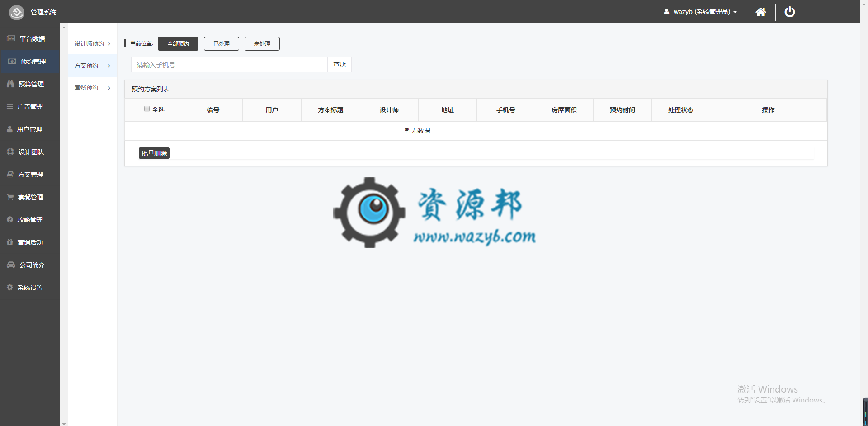Open 用户管理 in the sidebar menu
The height and width of the screenshot is (426, 868).
point(30,129)
